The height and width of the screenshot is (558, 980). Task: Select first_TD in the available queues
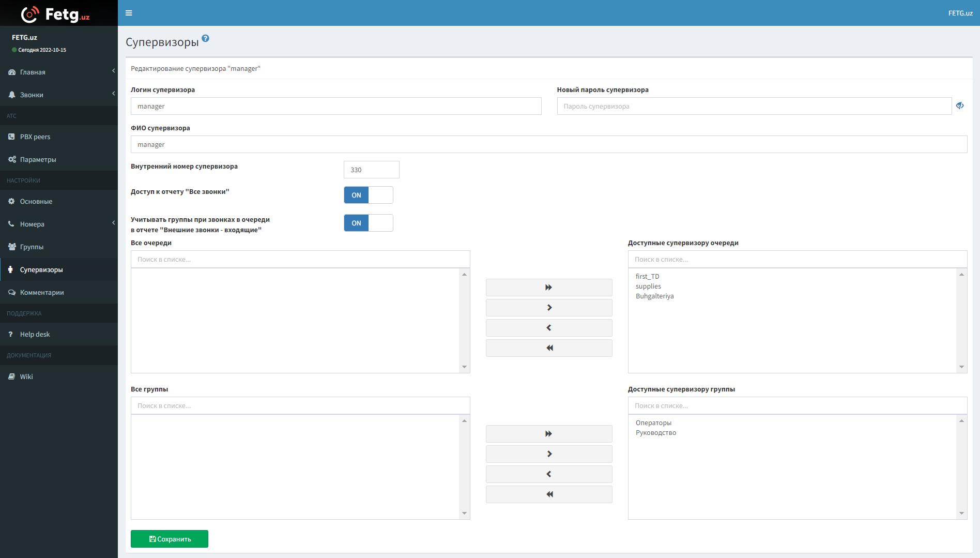click(x=648, y=276)
